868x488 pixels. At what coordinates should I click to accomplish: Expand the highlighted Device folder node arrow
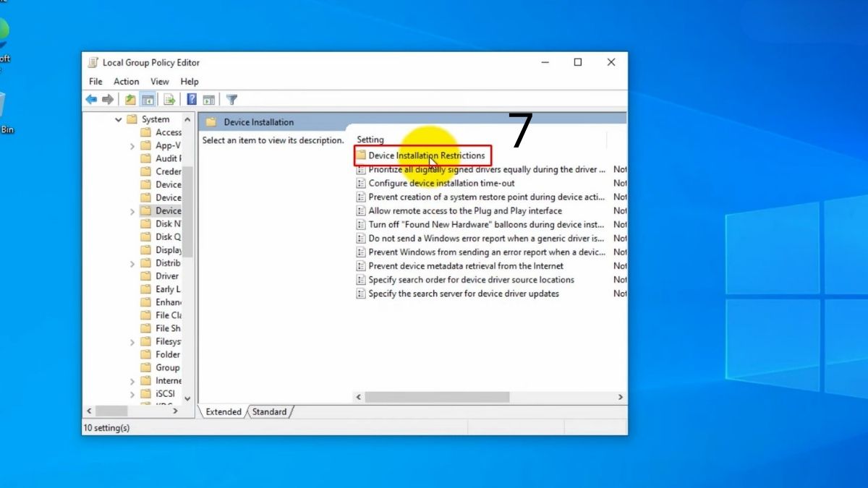coord(132,211)
